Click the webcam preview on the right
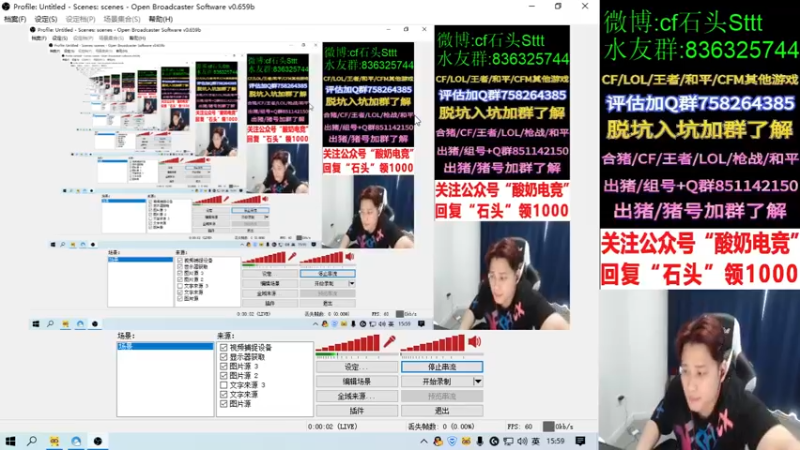800x450 pixels. click(x=699, y=369)
